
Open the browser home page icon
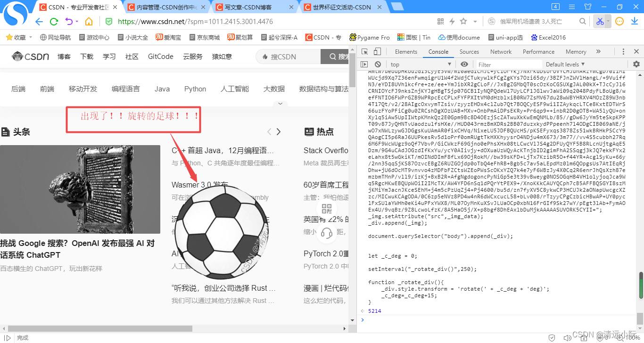pyautogui.click(x=89, y=22)
